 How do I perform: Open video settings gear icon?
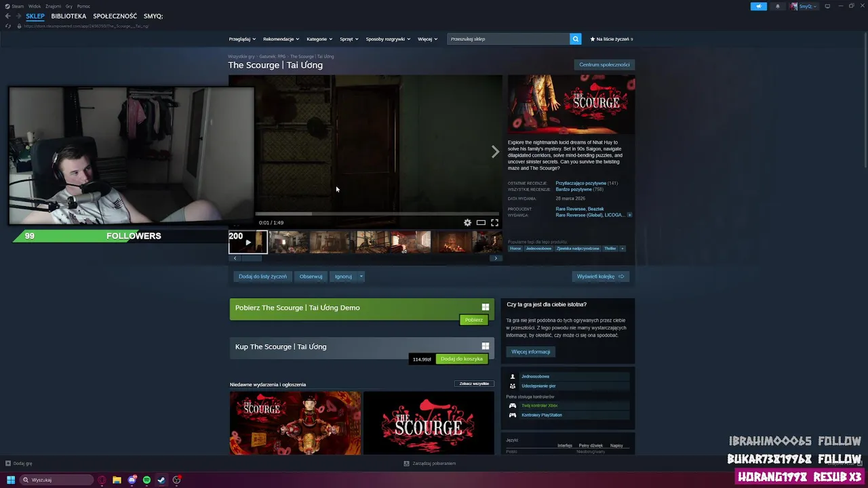[467, 222]
